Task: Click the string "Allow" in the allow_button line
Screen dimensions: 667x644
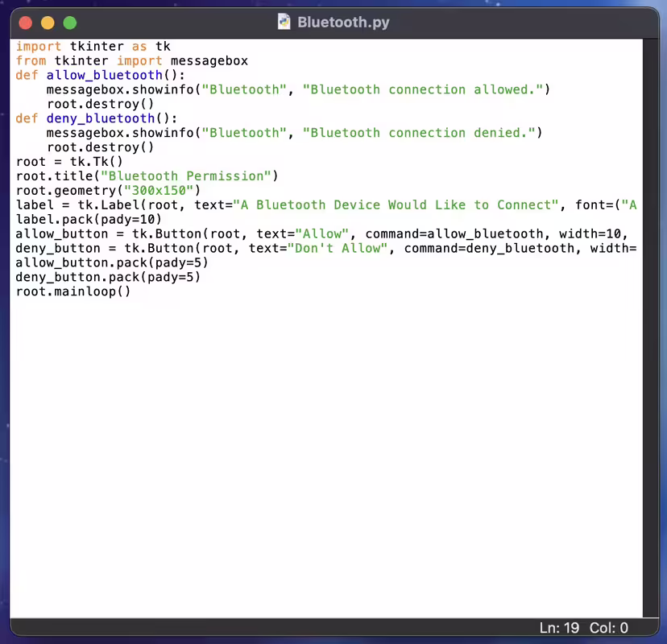Action: [322, 234]
